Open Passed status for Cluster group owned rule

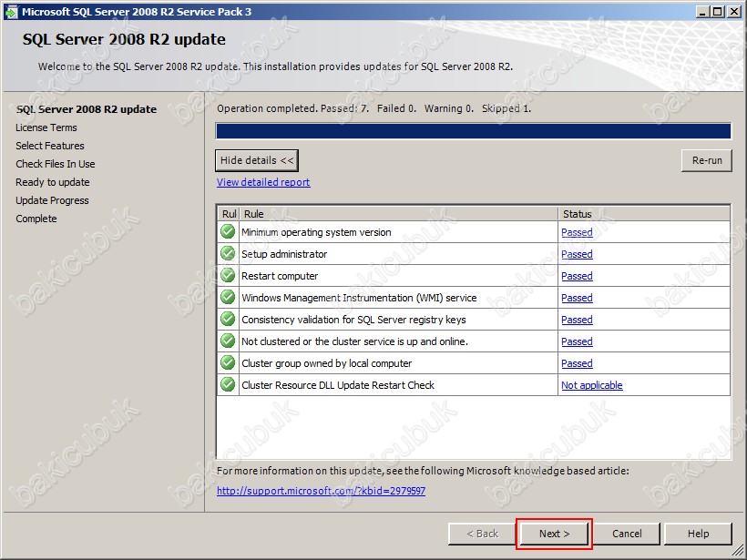[577, 363]
